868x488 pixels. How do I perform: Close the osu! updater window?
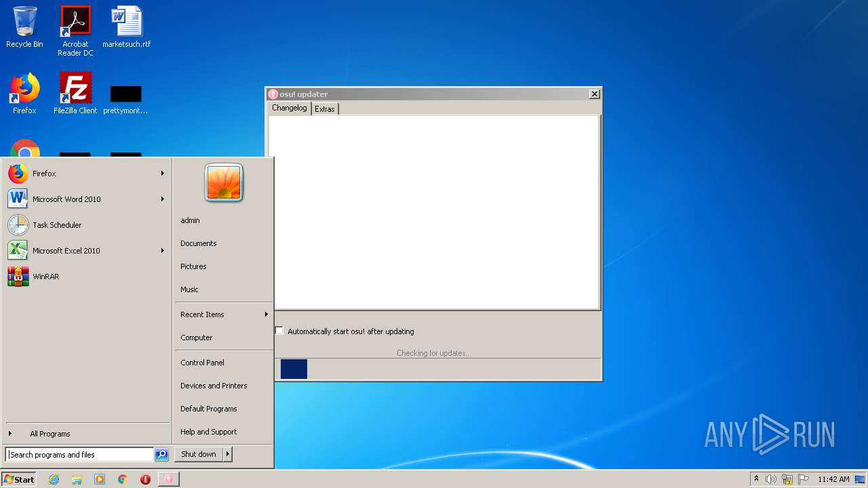tap(594, 94)
